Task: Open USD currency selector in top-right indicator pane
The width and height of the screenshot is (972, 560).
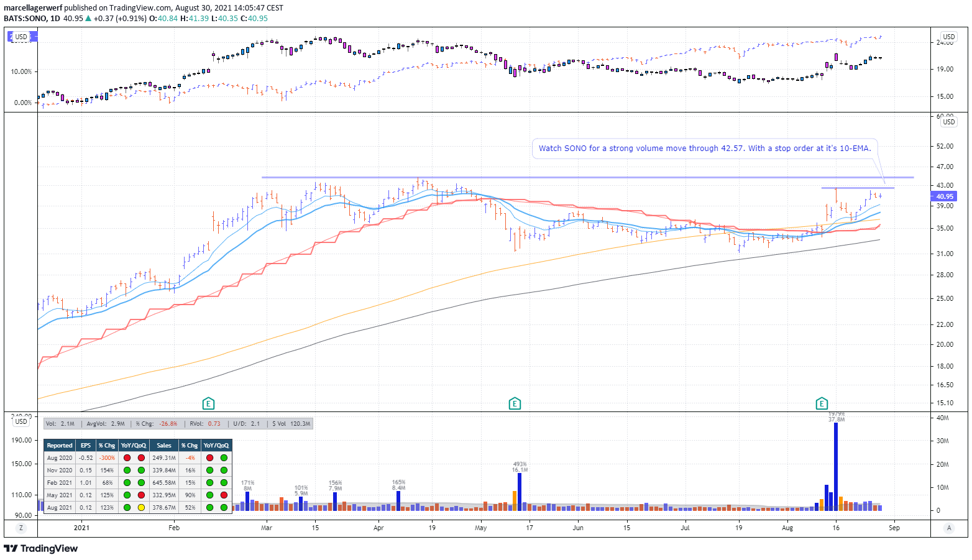Action: [x=949, y=37]
